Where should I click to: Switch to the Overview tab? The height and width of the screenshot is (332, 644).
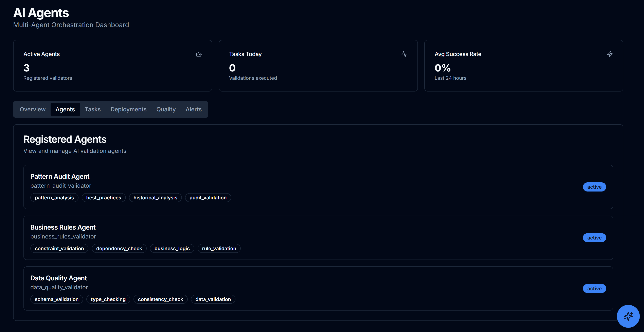pyautogui.click(x=33, y=109)
